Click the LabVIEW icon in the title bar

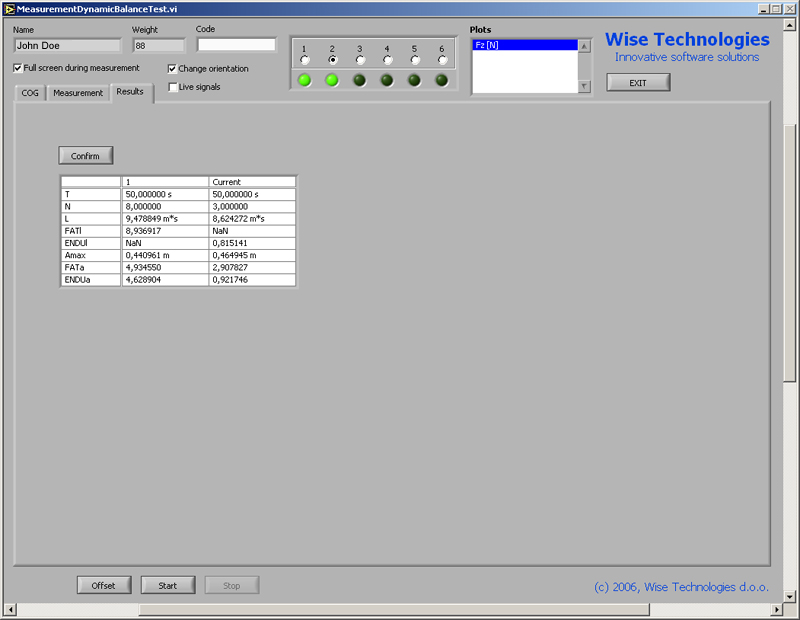coord(9,9)
